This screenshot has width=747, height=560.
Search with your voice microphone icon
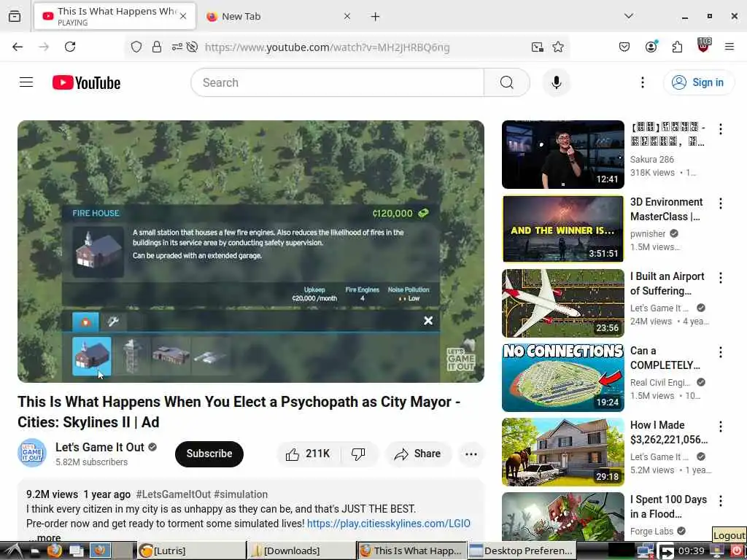[556, 82]
